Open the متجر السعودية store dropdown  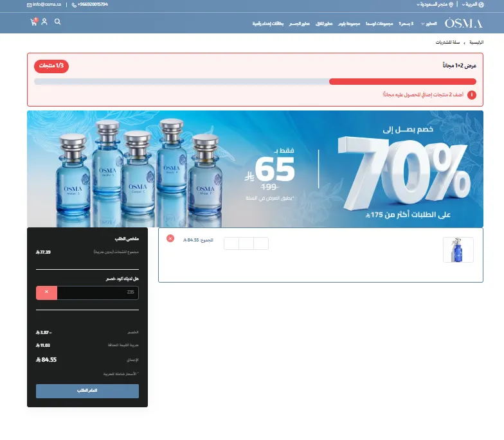(435, 4)
